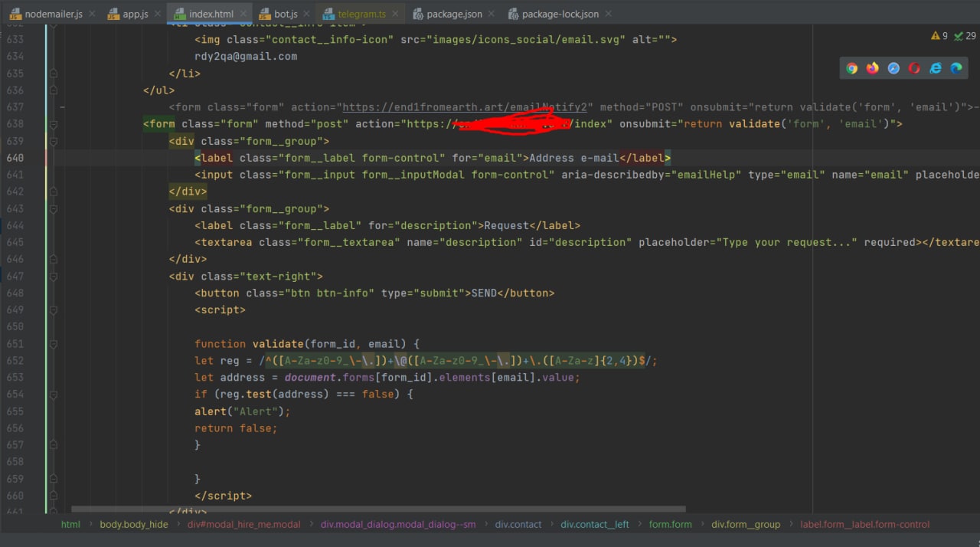
Task: Close the app.js tab
Action: point(158,14)
